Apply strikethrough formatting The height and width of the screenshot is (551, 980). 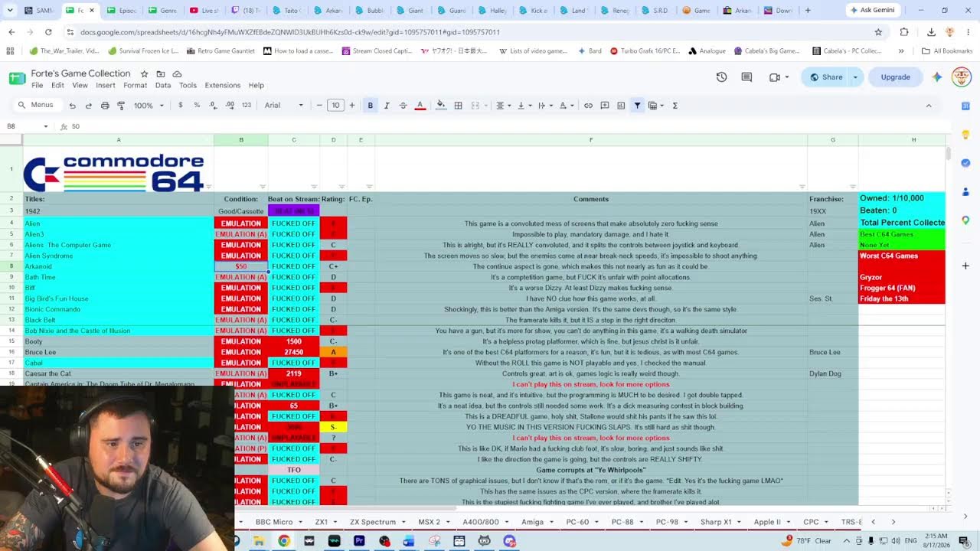(x=403, y=106)
